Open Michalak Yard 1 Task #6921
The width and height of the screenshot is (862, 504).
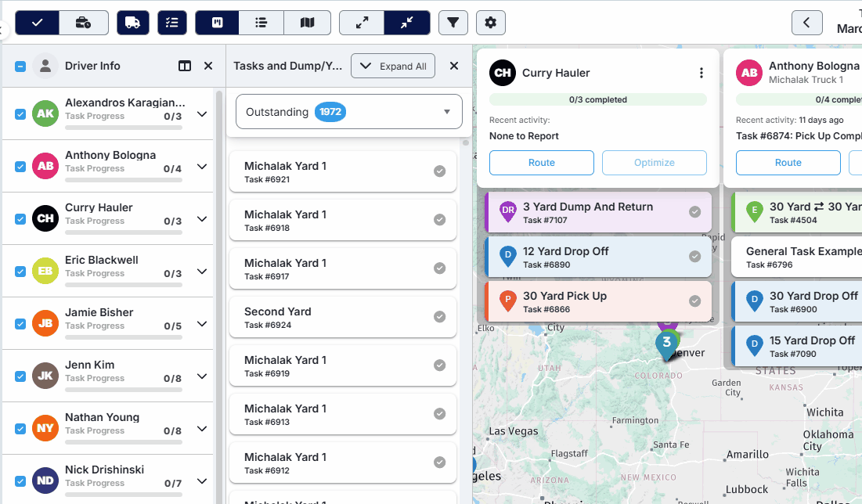pos(342,171)
